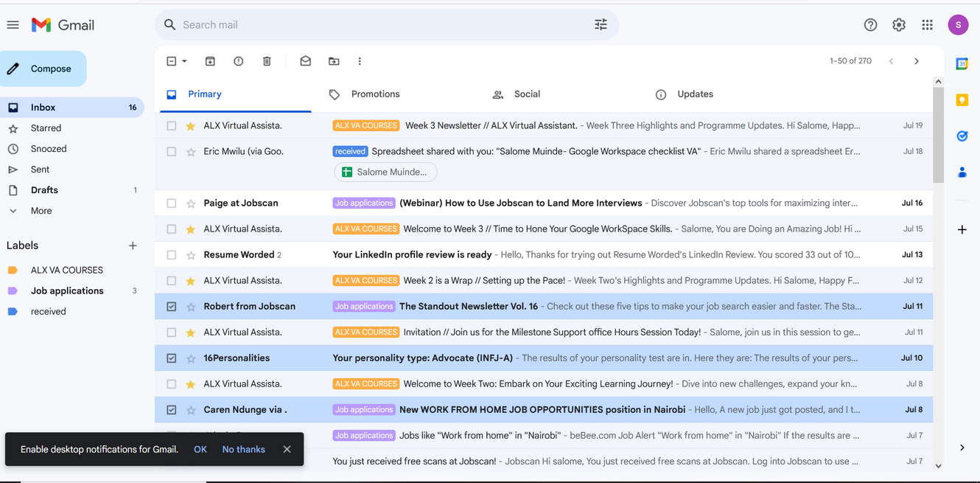The width and height of the screenshot is (980, 483).
Task: Uncheck the Caren Ndunge email checkbox
Action: [x=172, y=410]
